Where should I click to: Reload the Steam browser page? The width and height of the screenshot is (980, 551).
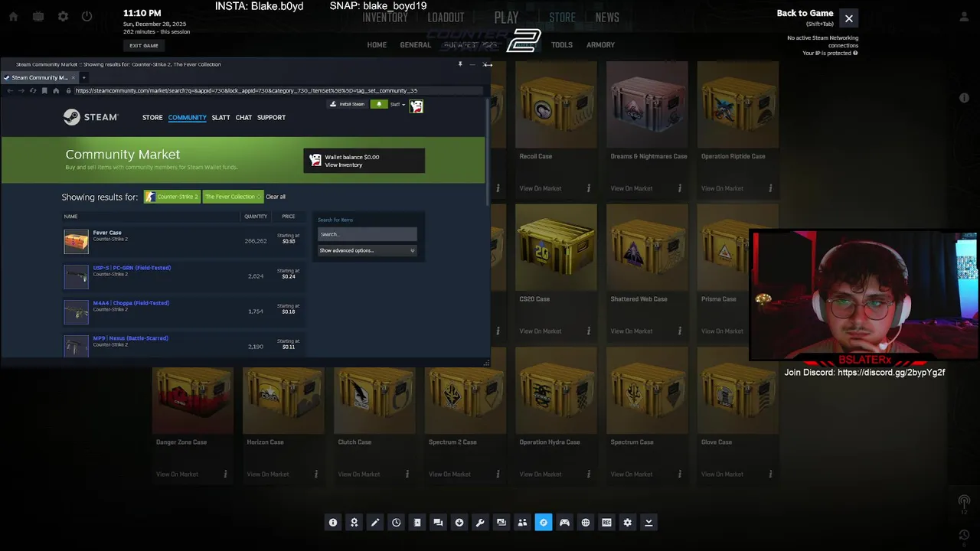(x=33, y=90)
